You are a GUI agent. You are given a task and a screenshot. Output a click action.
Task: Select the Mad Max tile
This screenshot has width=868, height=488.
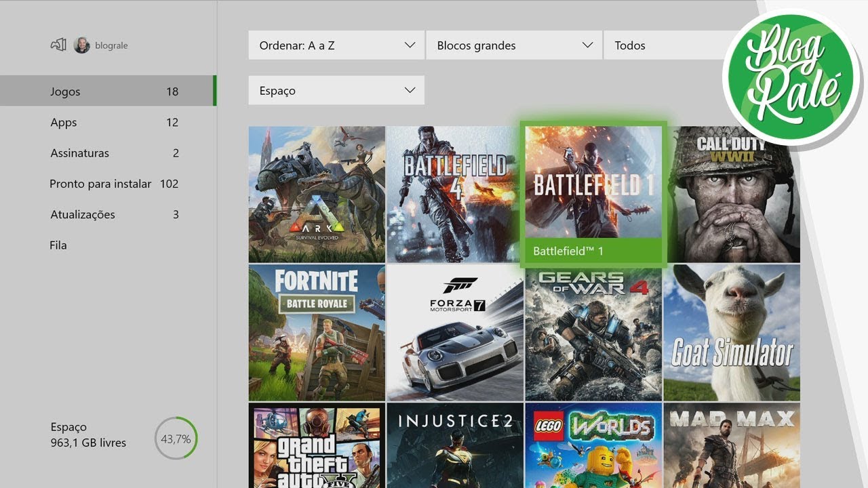[732, 445]
